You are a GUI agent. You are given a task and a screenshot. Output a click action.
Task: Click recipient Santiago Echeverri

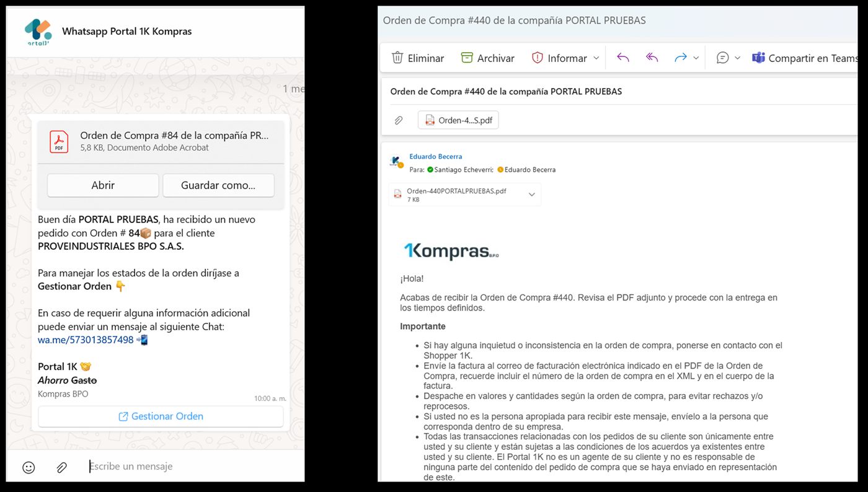click(x=463, y=169)
